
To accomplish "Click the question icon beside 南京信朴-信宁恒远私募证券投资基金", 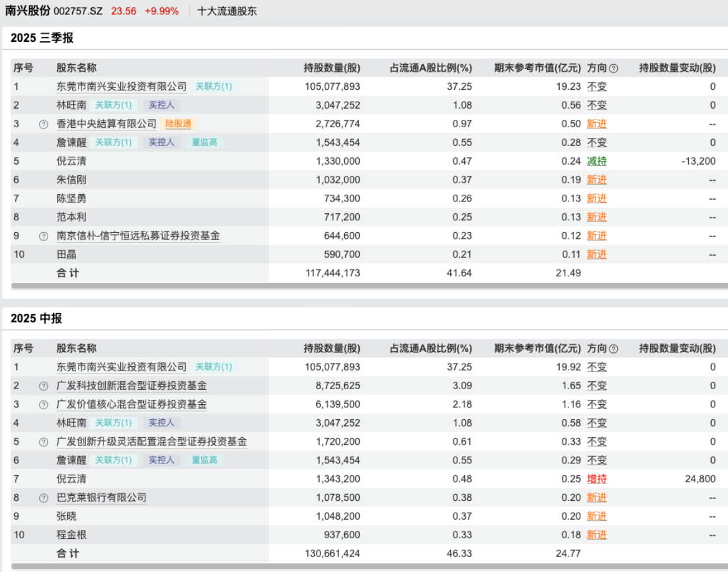I will pyautogui.click(x=44, y=236).
